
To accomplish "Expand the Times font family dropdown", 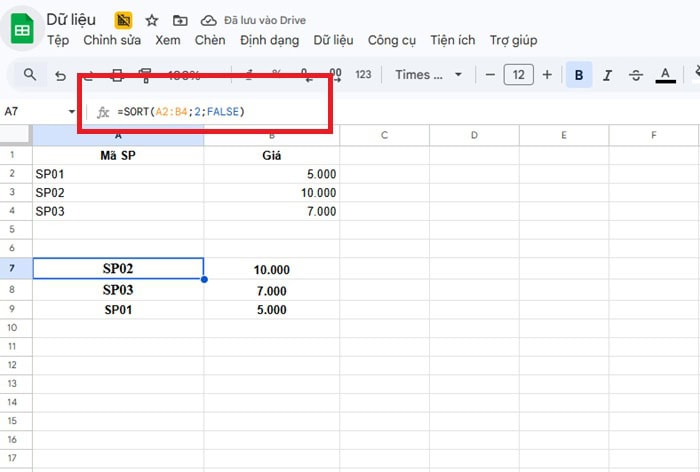I will (x=428, y=74).
